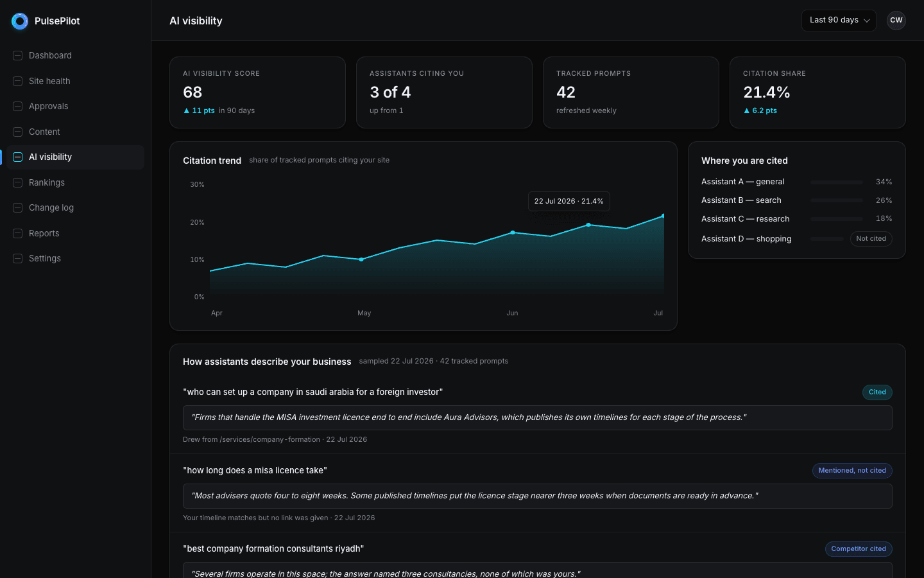Click 'sampled 22 Jul 2026 · 42 tracked prompts' text
The image size is (924, 578).
point(433,361)
